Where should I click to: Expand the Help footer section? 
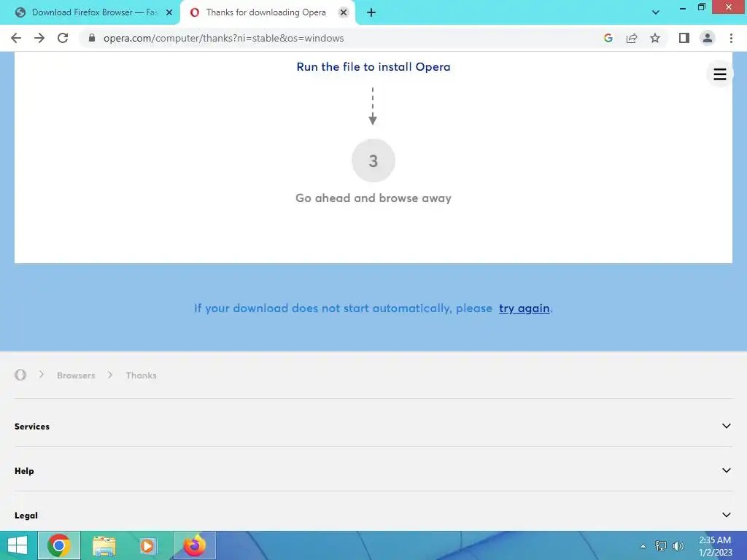373,470
